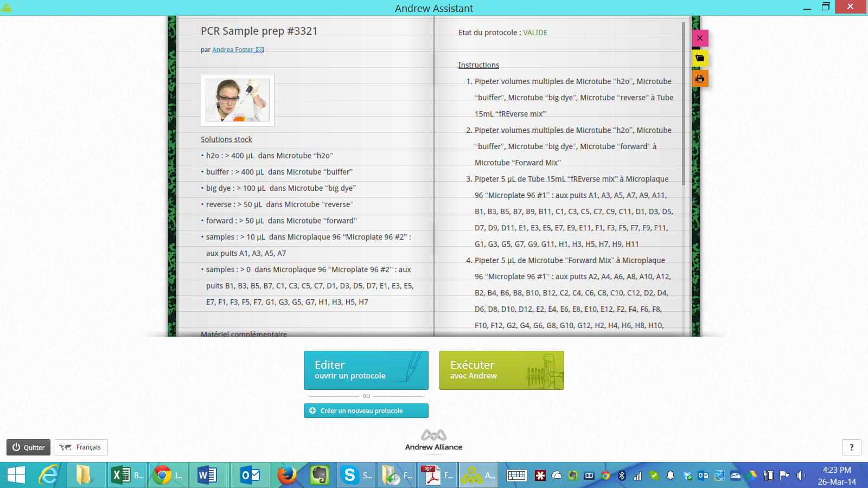Open Microsoft Word from the taskbar
Viewport: 868px width, 488px height.
click(x=208, y=476)
